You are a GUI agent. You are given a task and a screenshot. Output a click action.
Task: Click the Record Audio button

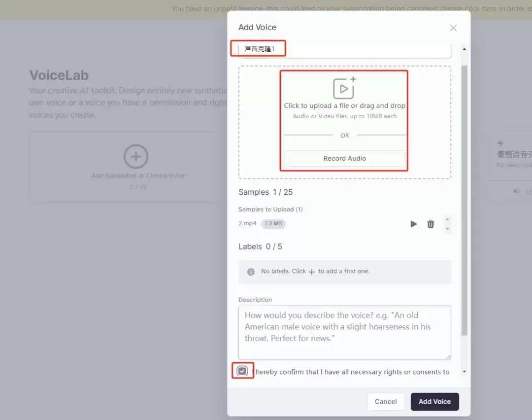[x=344, y=158]
